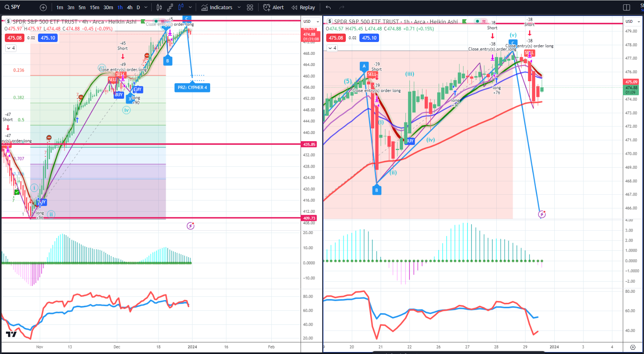Click the red 475.08 sell button on 4h chart

(14, 38)
